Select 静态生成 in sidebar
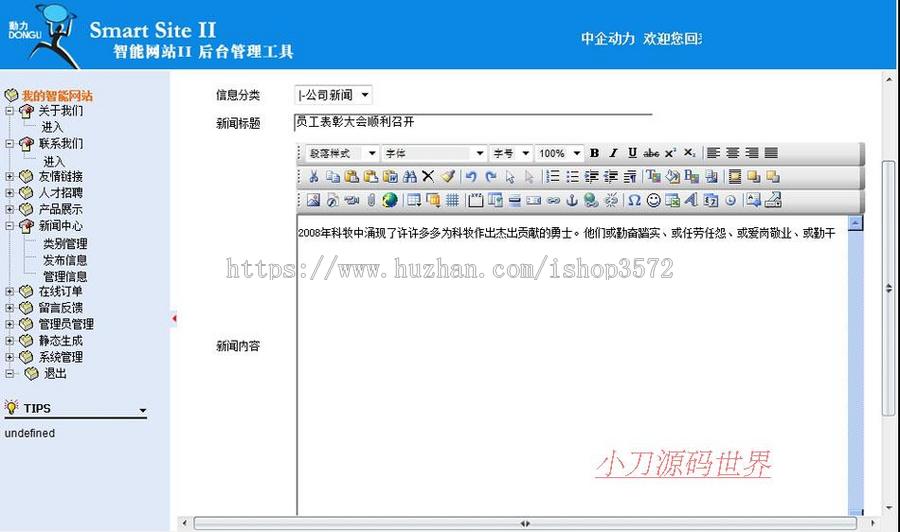Viewport: 900px width, 532px height. [61, 340]
